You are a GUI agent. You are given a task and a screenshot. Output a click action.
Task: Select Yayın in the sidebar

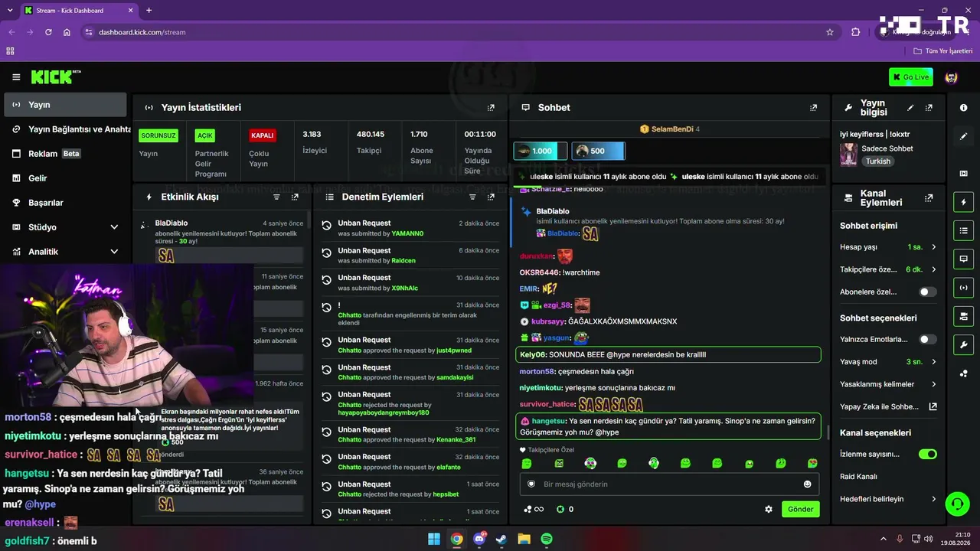tap(65, 105)
